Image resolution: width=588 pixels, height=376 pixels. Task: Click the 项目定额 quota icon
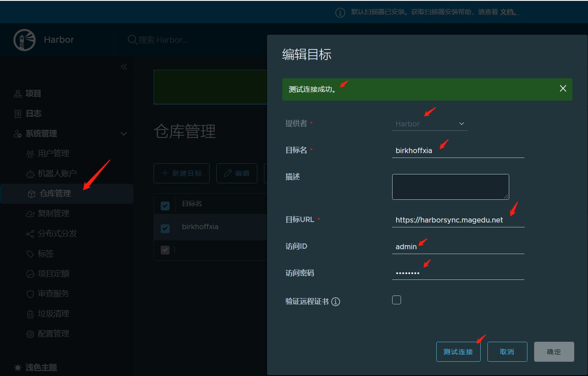point(30,274)
